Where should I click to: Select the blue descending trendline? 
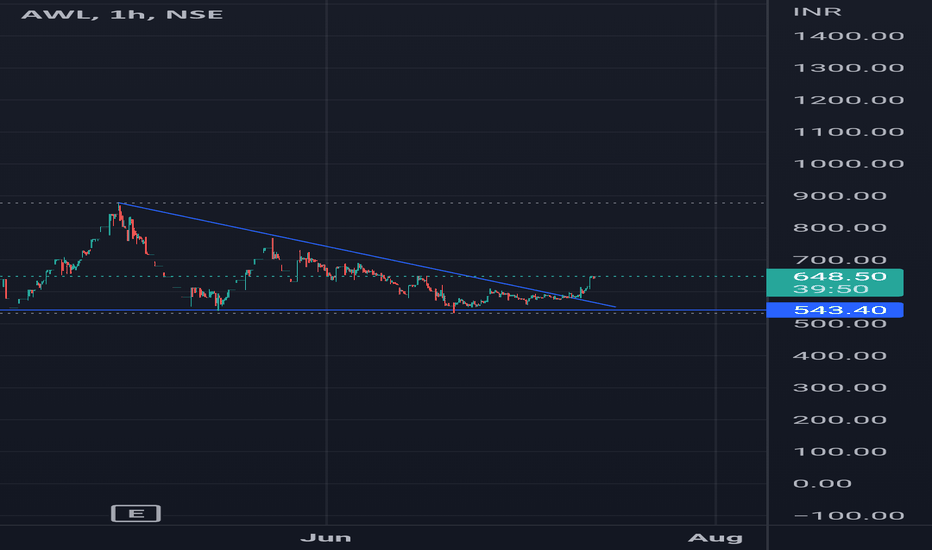(x=366, y=255)
